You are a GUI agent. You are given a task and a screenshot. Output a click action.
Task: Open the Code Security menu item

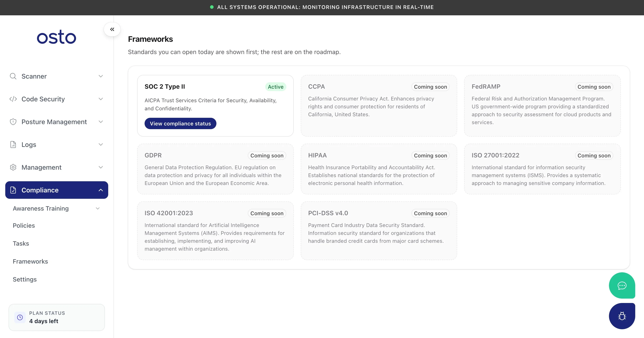coord(57,99)
